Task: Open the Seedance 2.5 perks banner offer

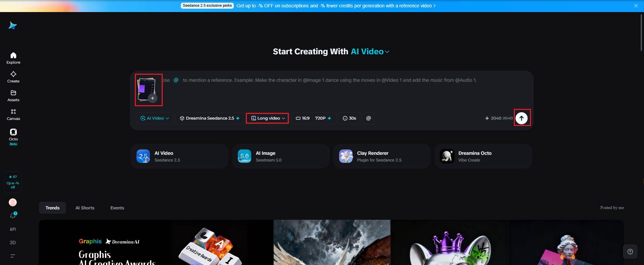Action: (x=336, y=6)
